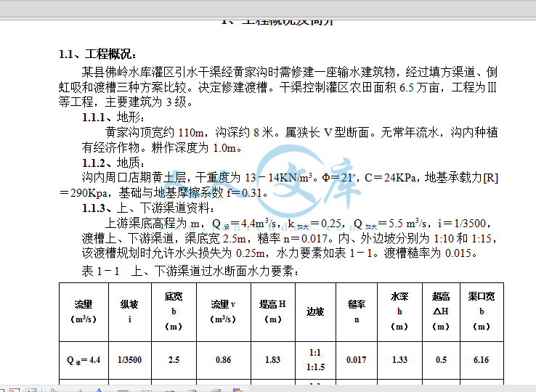Click the "1/3500" cell in the table

point(129,360)
